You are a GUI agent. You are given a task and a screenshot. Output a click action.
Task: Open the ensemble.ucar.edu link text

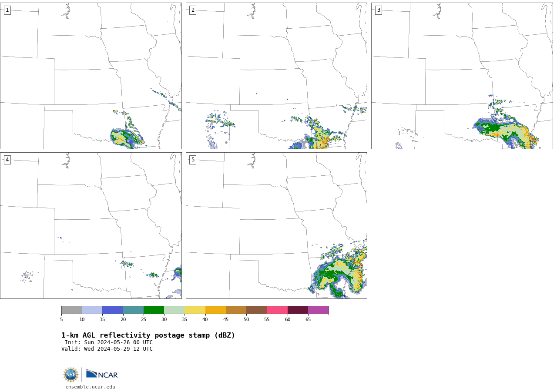pos(91,387)
